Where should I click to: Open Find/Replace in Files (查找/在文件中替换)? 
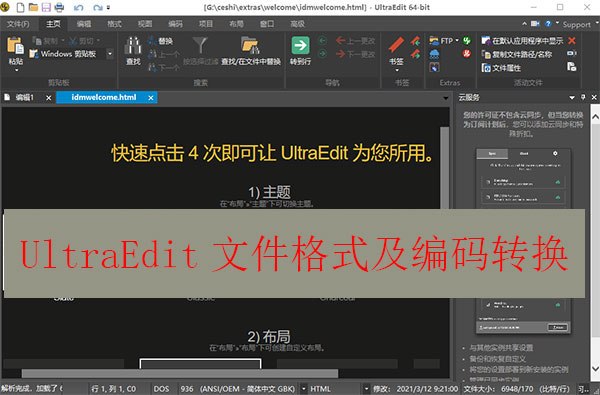pyautogui.click(x=251, y=51)
